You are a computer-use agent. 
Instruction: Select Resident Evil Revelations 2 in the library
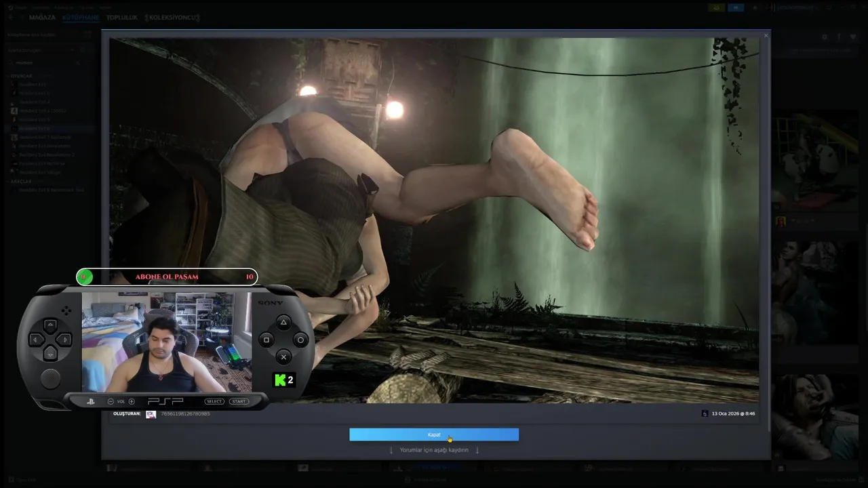point(47,155)
